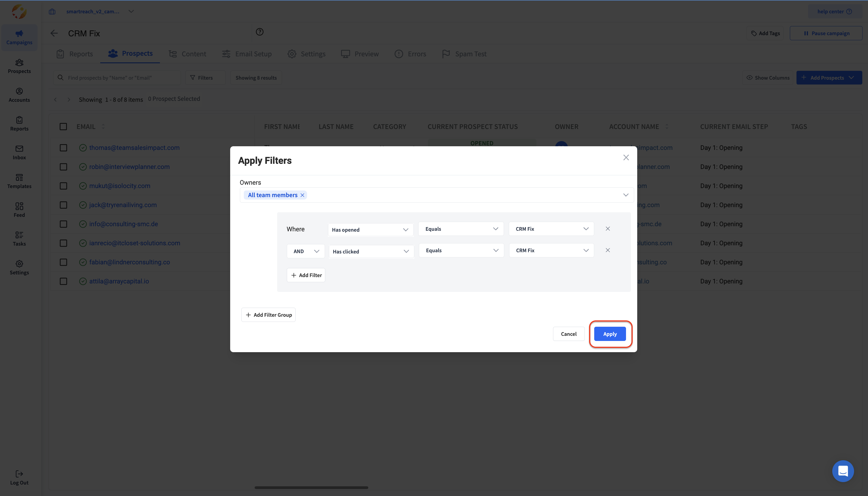This screenshot has width=868, height=496.
Task: Remove the All team members tag
Action: (302, 195)
